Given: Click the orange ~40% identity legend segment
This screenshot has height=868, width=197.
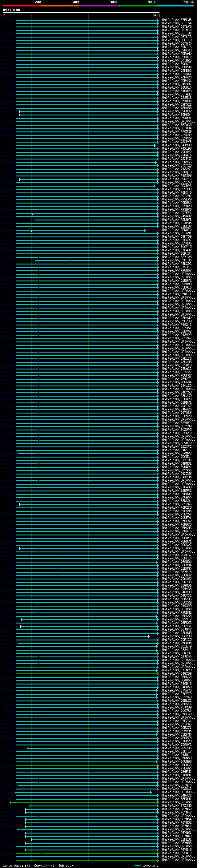Looking at the screenshot, I should (60, 6).
